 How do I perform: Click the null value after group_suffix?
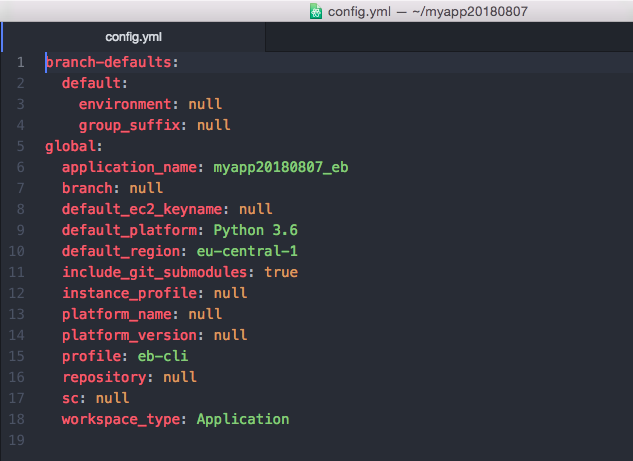coord(214,125)
